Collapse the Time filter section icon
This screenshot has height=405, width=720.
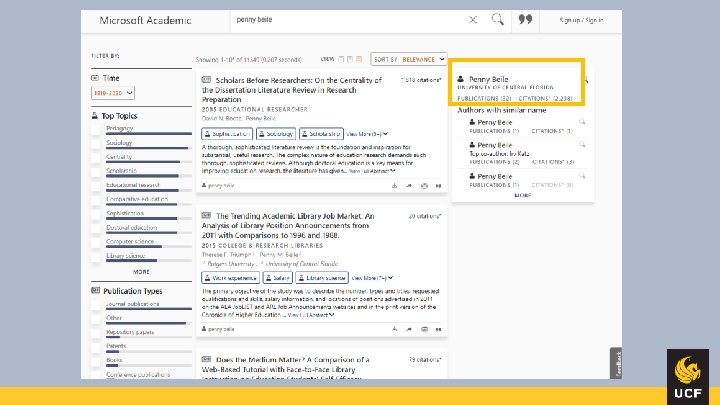pyautogui.click(x=95, y=78)
